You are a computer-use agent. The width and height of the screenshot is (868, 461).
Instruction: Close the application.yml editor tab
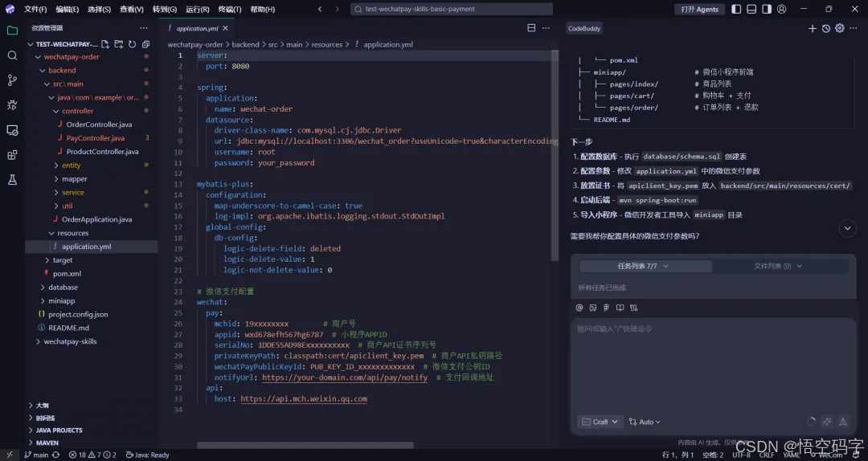(225, 27)
